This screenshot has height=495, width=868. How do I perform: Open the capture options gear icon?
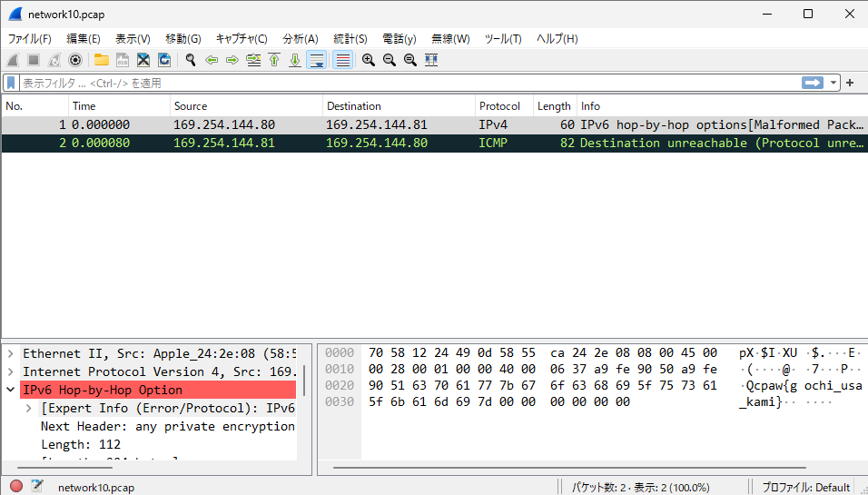[x=75, y=60]
